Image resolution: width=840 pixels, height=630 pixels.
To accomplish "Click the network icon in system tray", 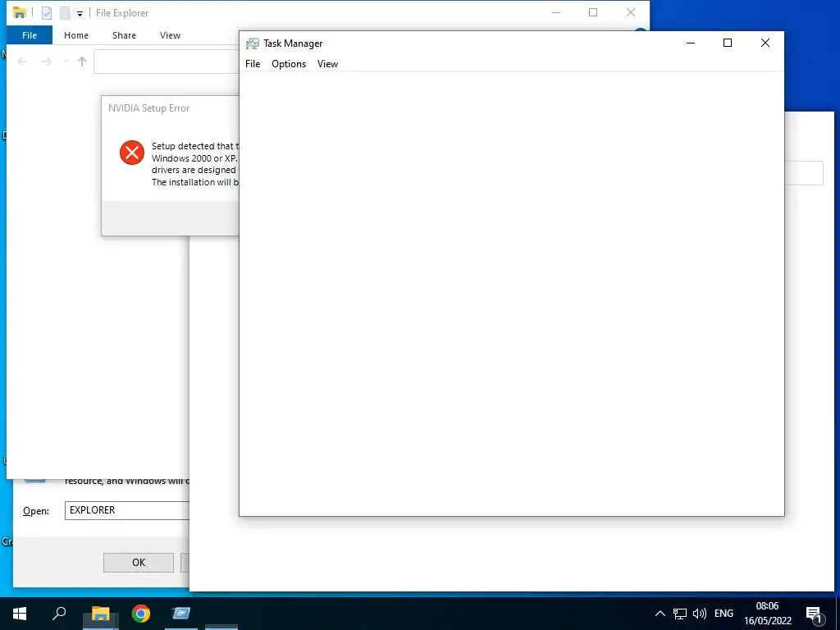I will [x=680, y=614].
